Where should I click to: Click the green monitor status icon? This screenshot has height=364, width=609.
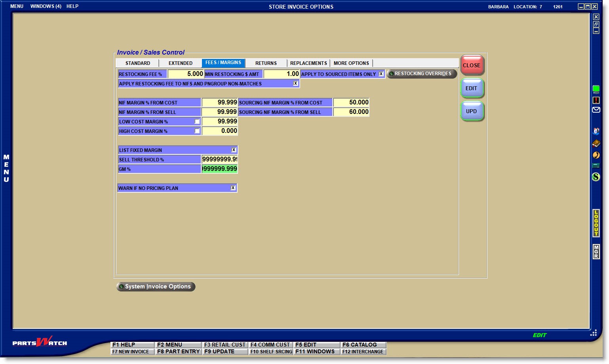click(x=596, y=89)
